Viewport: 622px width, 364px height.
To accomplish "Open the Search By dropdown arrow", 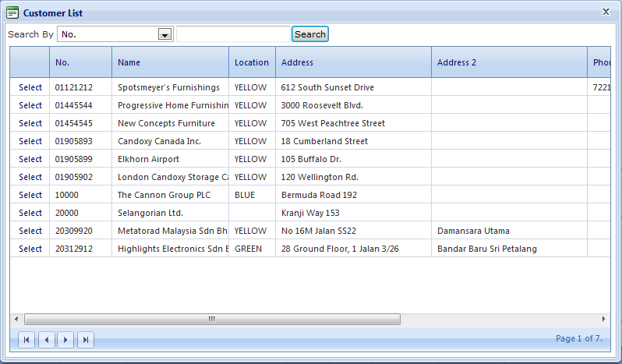I will tap(164, 34).
